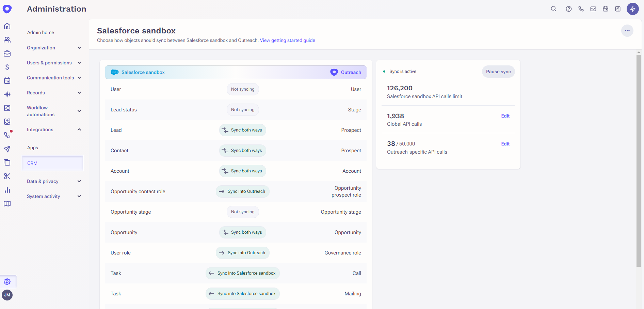Open the Apps menu item
Screen dimensions: 644x309
(x=33, y=148)
